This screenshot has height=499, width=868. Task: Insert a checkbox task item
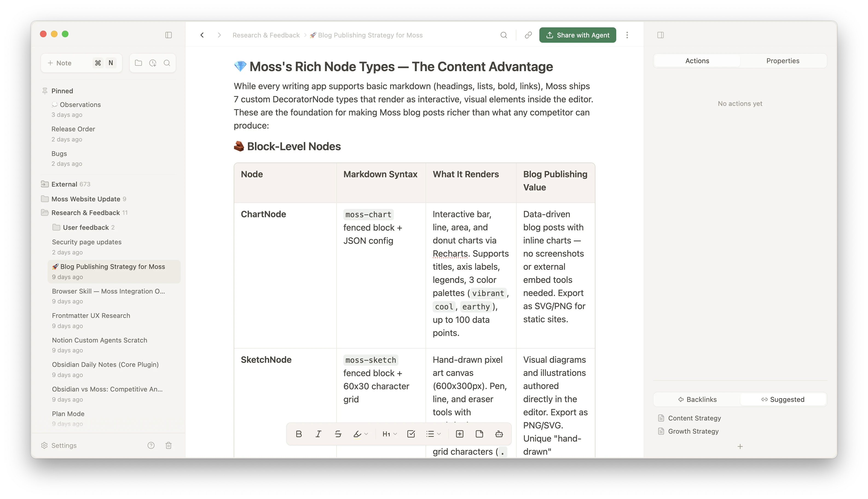click(x=411, y=434)
